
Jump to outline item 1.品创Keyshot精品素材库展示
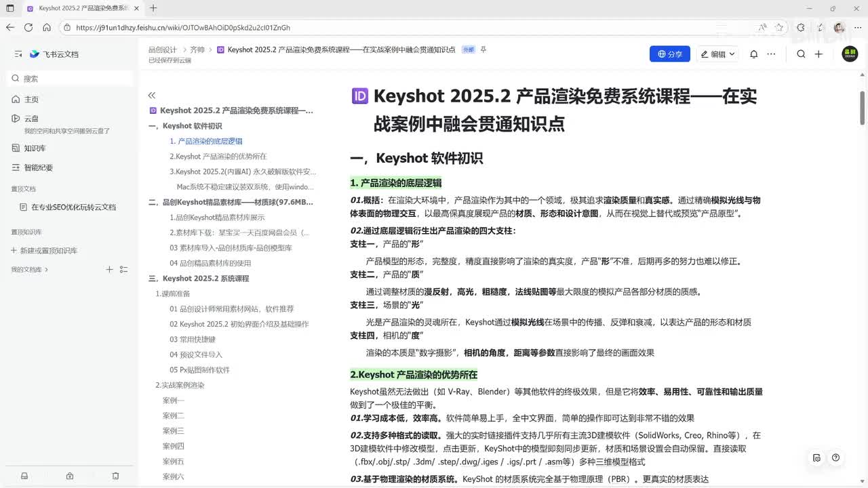pos(217,218)
